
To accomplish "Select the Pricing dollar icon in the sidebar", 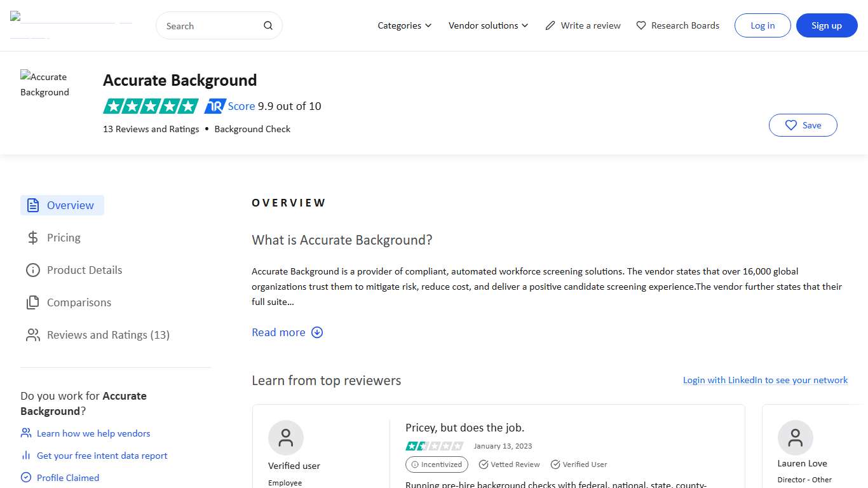I will pos(32,237).
